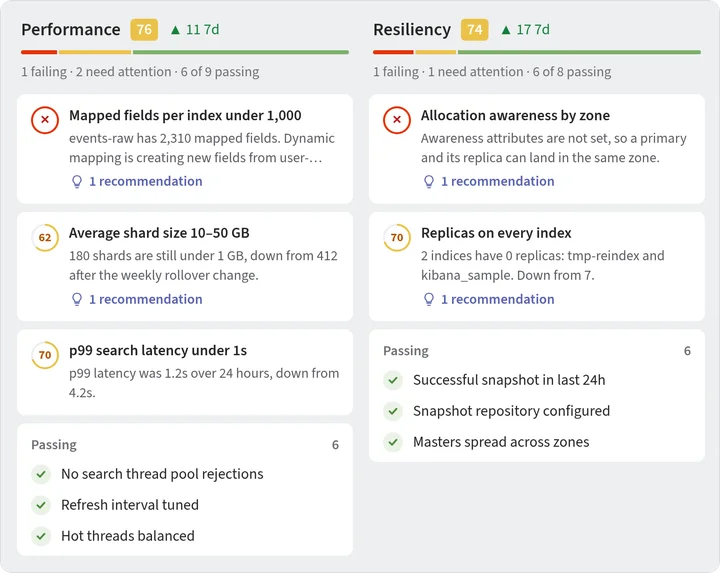Click the yellow attention segment of Performance bar
The height and width of the screenshot is (573, 720).
point(95,52)
